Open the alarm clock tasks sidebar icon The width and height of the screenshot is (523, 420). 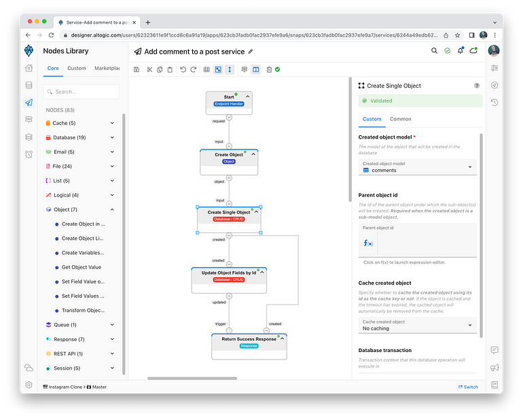pos(29,154)
